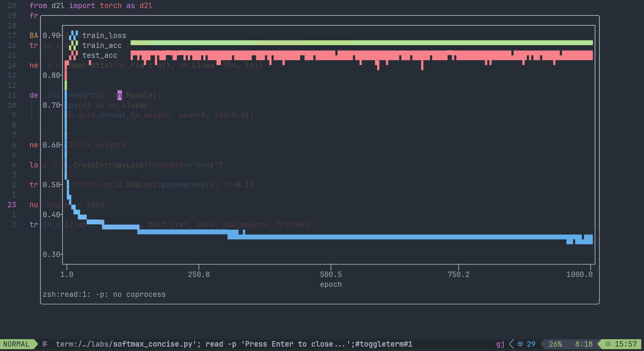Screen dimensions: 644x351
Task: Click current line number 23 in gutter
Action: click(12, 205)
